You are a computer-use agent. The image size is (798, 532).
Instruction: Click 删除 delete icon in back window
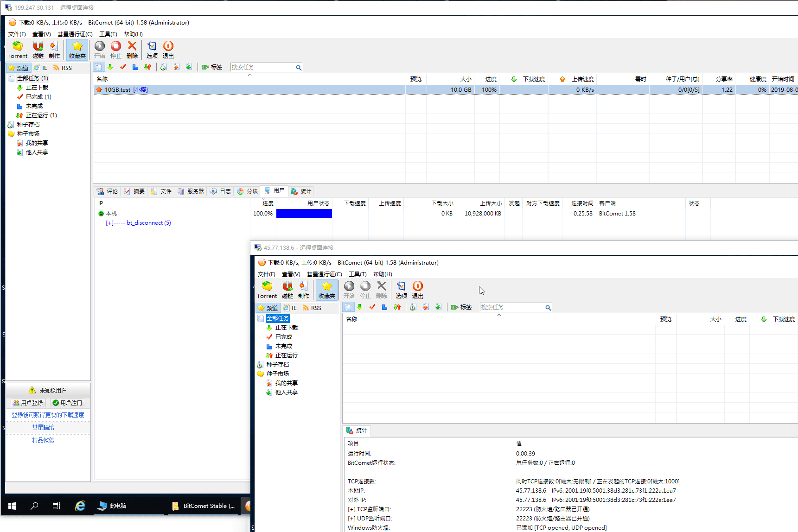[x=132, y=50]
